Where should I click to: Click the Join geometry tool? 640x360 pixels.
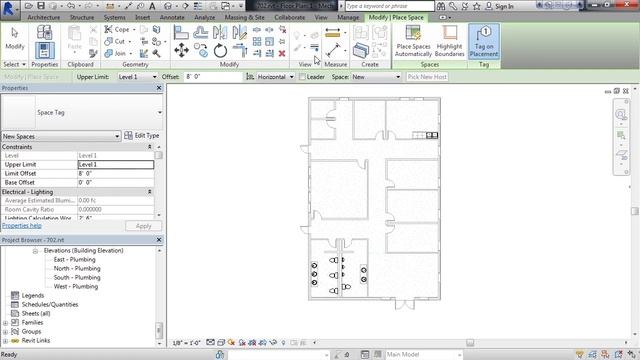116,53
